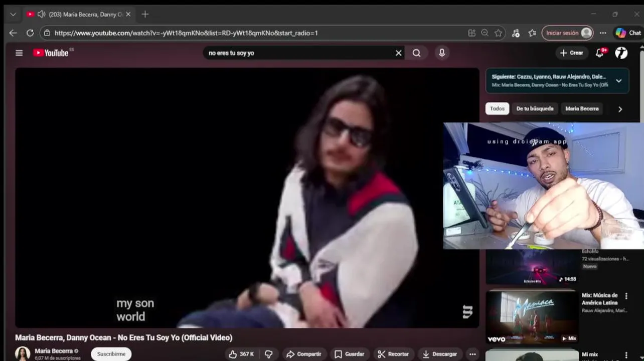Viewport: 644px width, 361px height.
Task: Open the Mix: Música de América Latina thumbnail
Action: [x=532, y=318]
